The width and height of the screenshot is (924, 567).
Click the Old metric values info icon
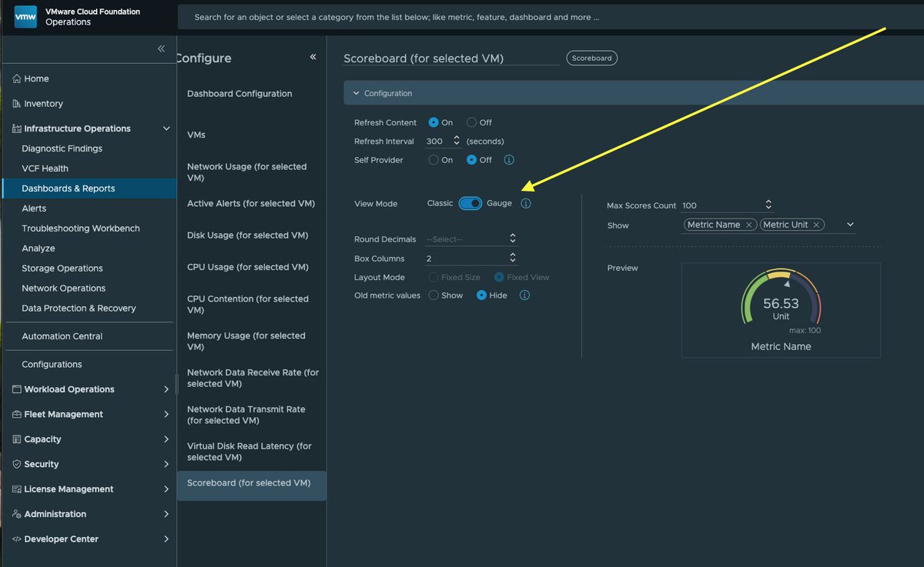(x=524, y=295)
